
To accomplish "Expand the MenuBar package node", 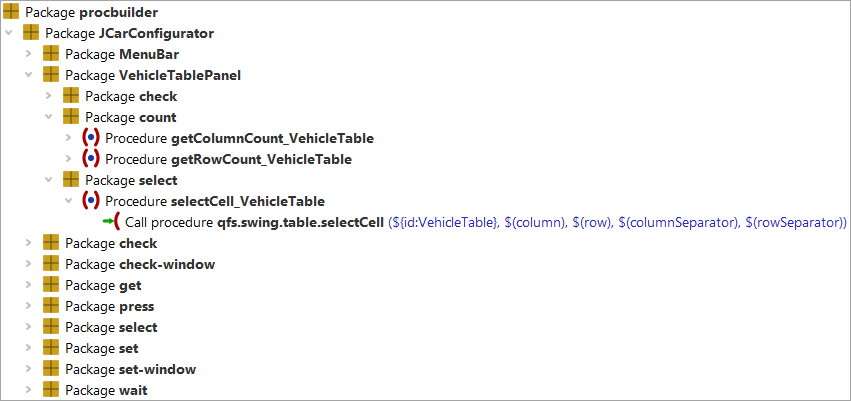I will (x=28, y=54).
